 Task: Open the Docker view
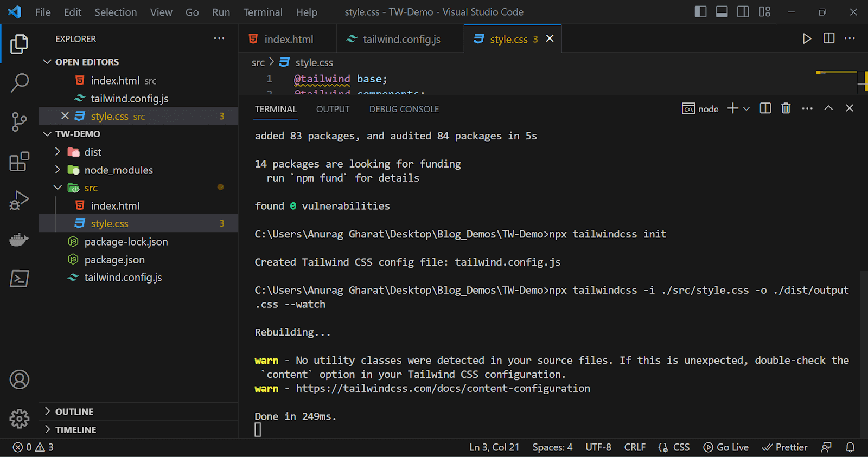[x=19, y=239]
